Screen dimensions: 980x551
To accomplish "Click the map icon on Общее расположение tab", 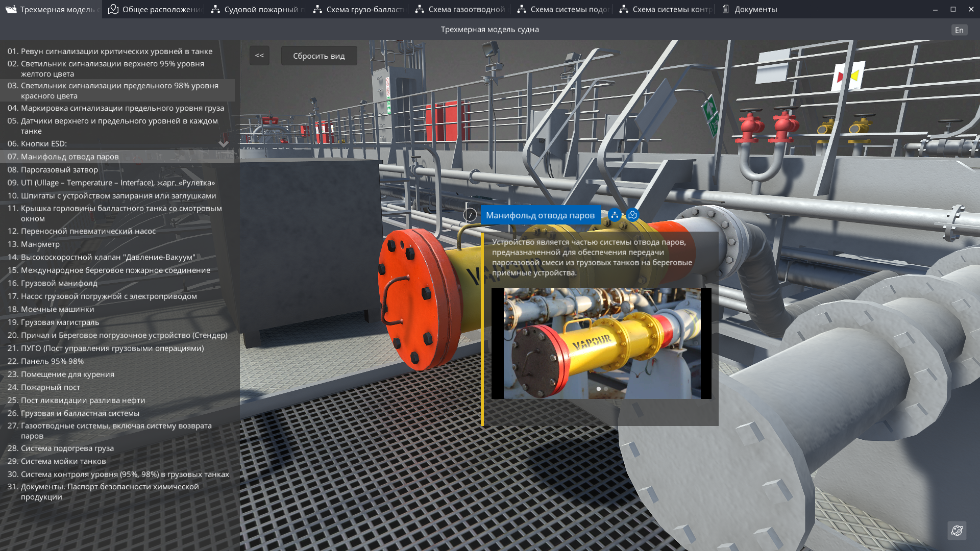I will point(113,9).
